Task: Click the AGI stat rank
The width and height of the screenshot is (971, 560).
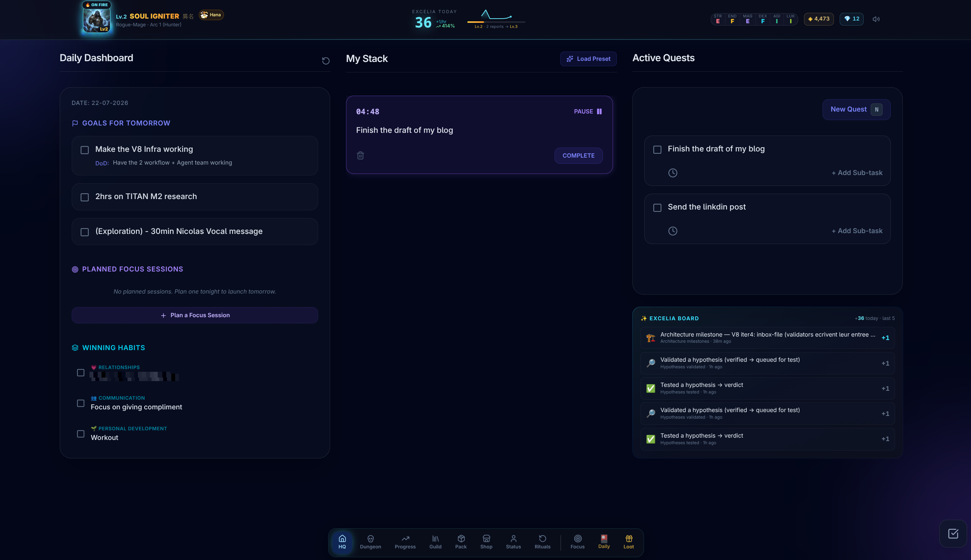Action: click(777, 19)
